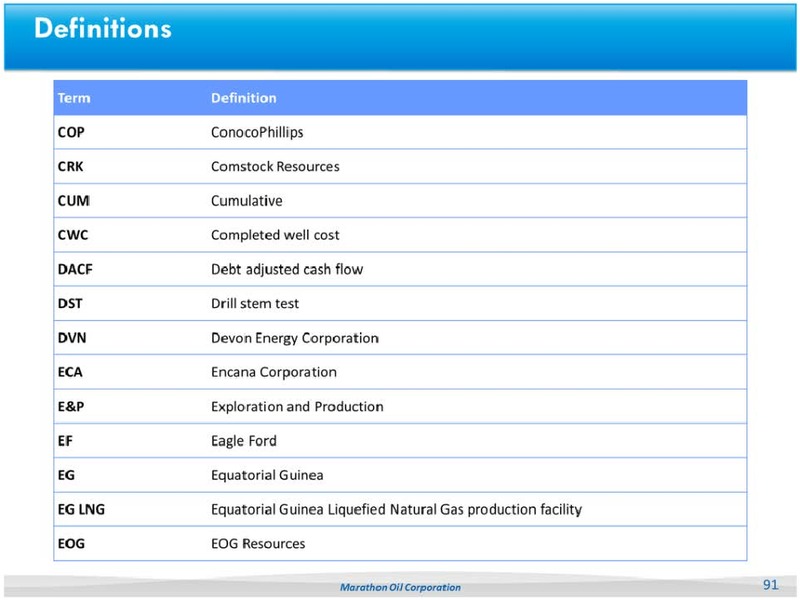Screen dimensions: 800x600
Task: Click the term 'E&P'
Action: tap(71, 407)
